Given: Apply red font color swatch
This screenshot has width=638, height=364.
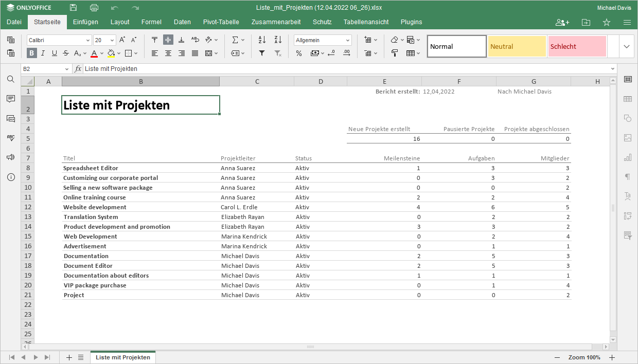Looking at the screenshot, I should (94, 53).
